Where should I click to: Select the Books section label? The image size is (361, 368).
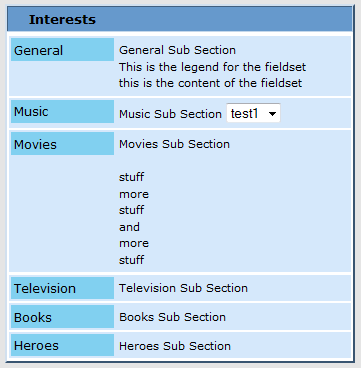pos(62,317)
